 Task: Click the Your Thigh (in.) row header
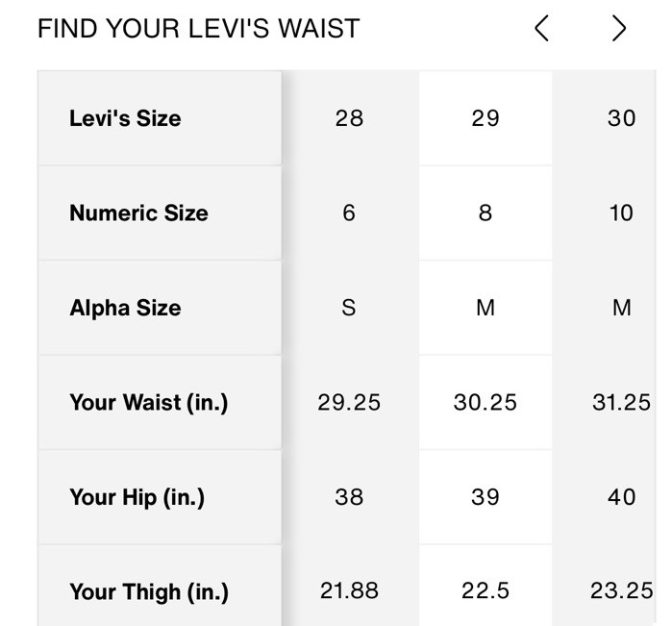[160, 586]
